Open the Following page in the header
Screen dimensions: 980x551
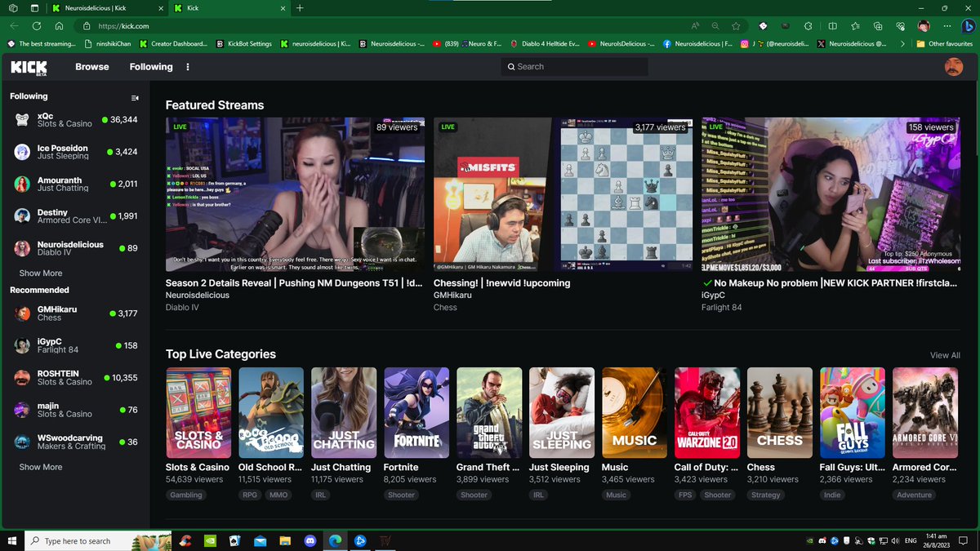point(151,67)
